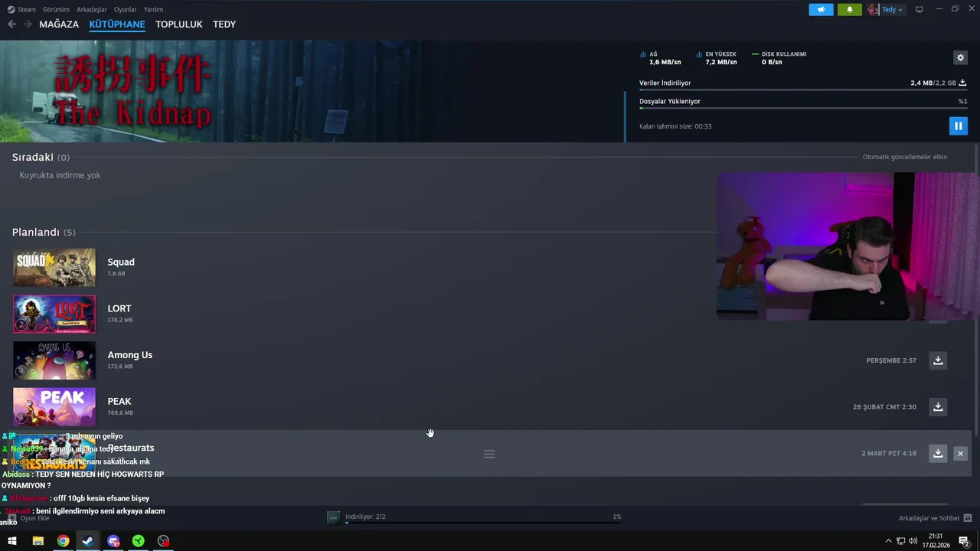
Task: Open the Windows notification center
Action: pyautogui.click(x=964, y=541)
